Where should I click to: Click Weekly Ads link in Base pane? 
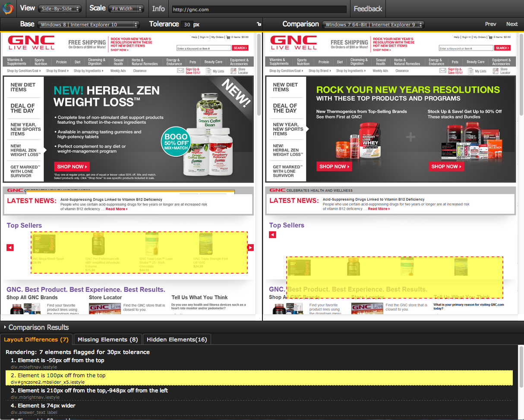[118, 71]
